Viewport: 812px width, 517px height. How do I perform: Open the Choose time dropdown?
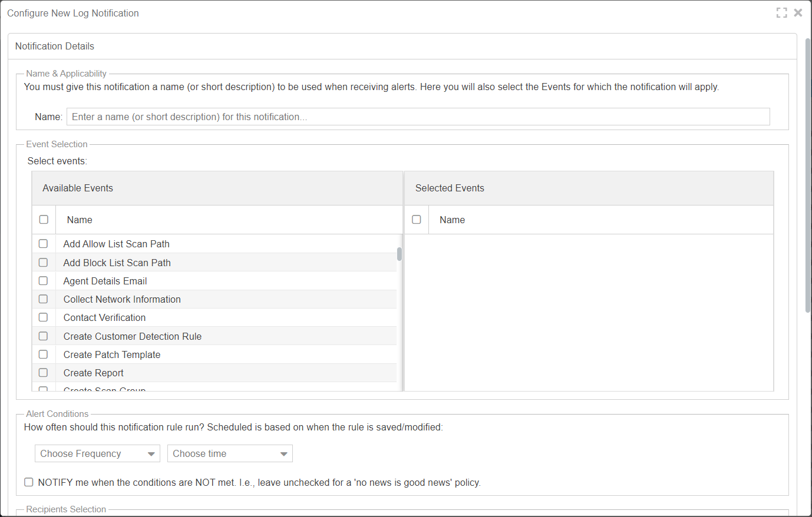[x=230, y=453]
